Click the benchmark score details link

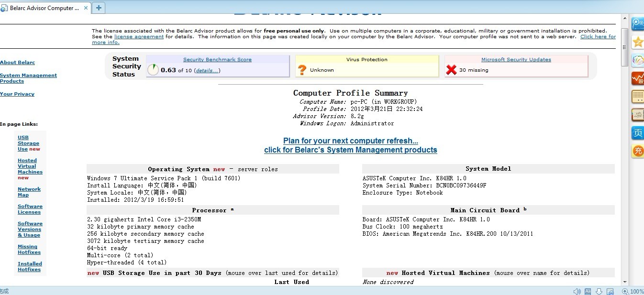[x=208, y=70]
